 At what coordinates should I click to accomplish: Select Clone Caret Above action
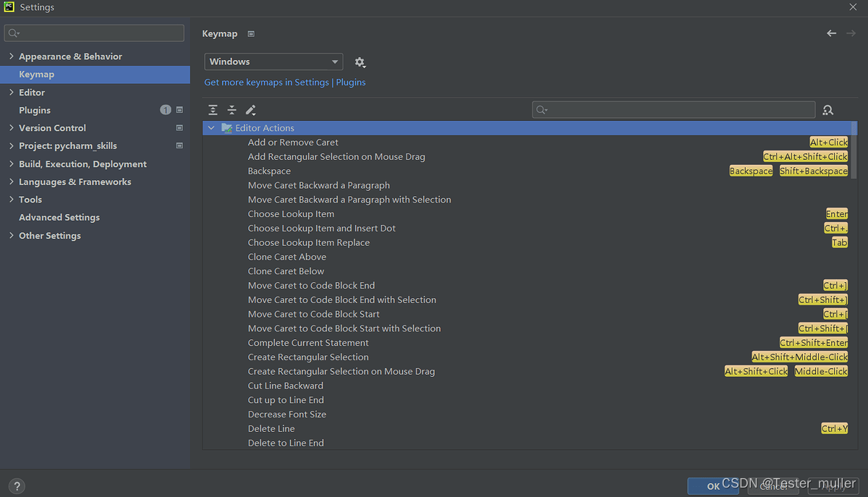[x=287, y=257]
